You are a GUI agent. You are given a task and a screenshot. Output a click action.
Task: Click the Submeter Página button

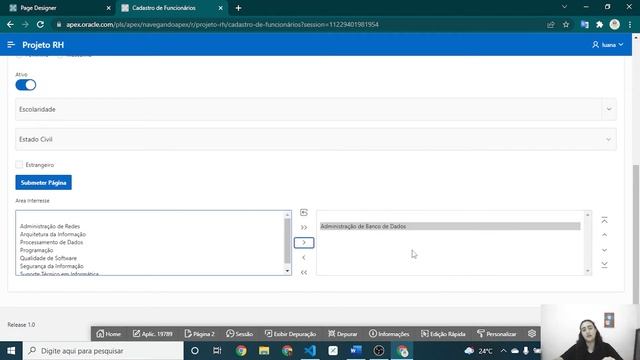43,182
